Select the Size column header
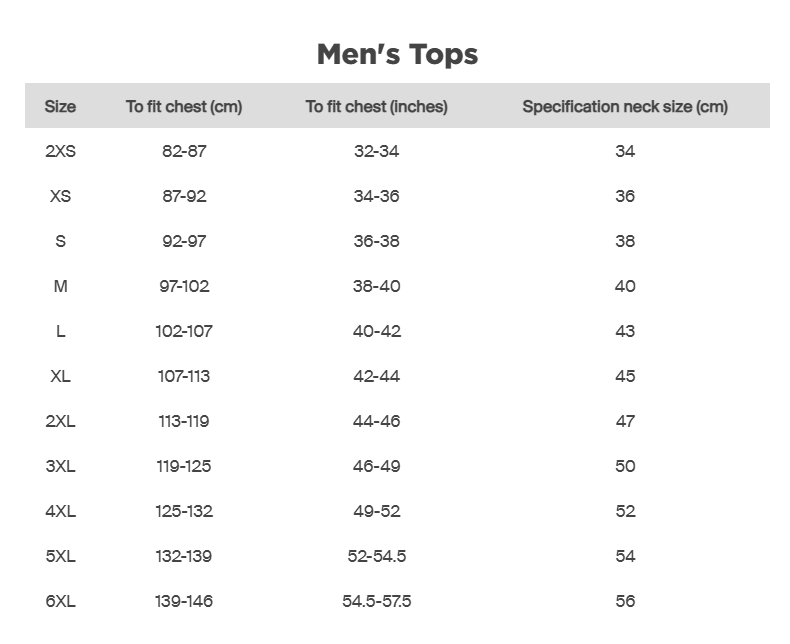 click(x=60, y=106)
